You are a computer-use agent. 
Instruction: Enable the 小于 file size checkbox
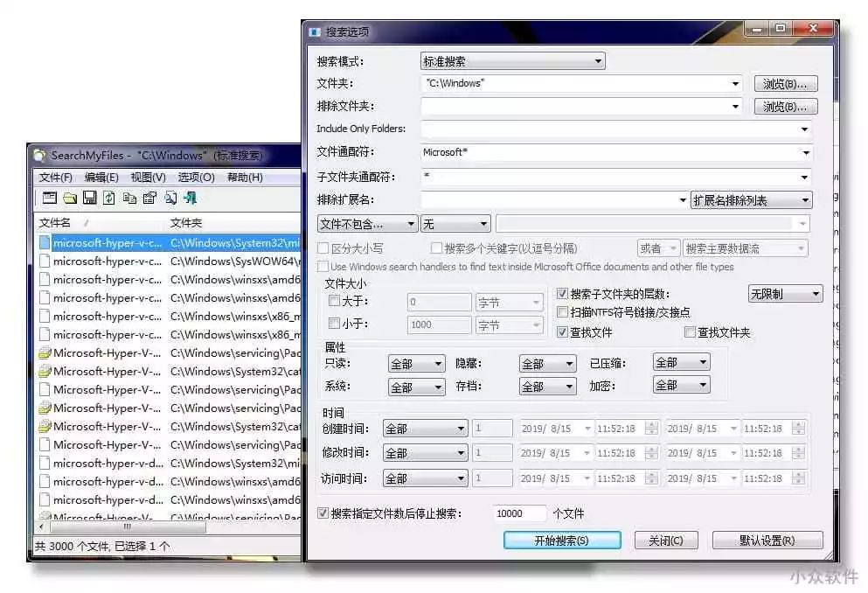tap(335, 323)
